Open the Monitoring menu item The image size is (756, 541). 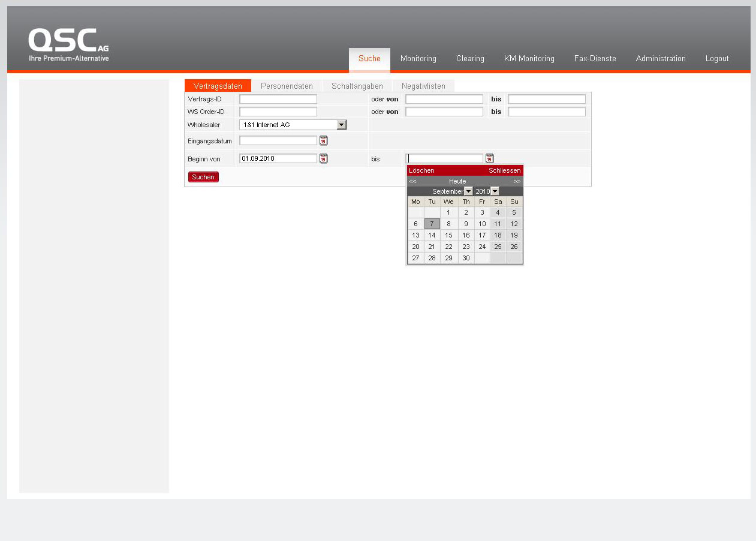point(418,59)
